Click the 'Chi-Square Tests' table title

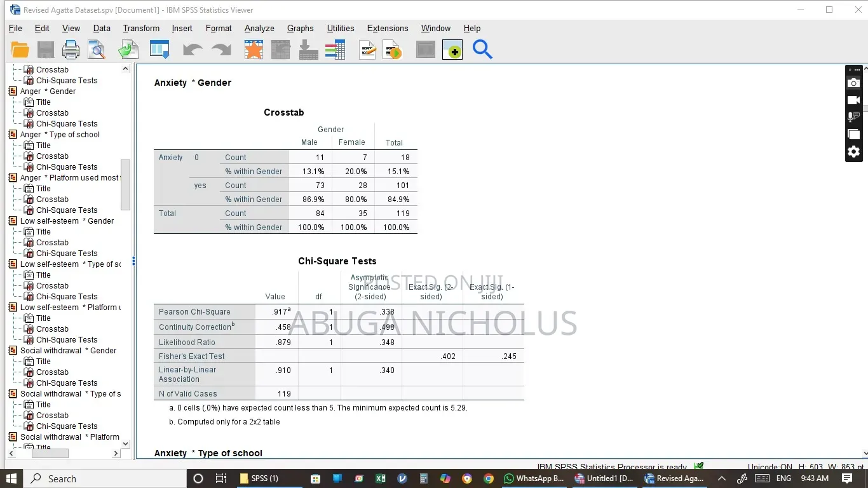pos(337,261)
